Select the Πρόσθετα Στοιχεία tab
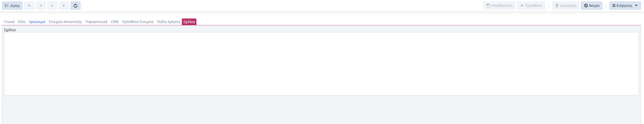The height and width of the screenshot is (124, 644). (138, 22)
